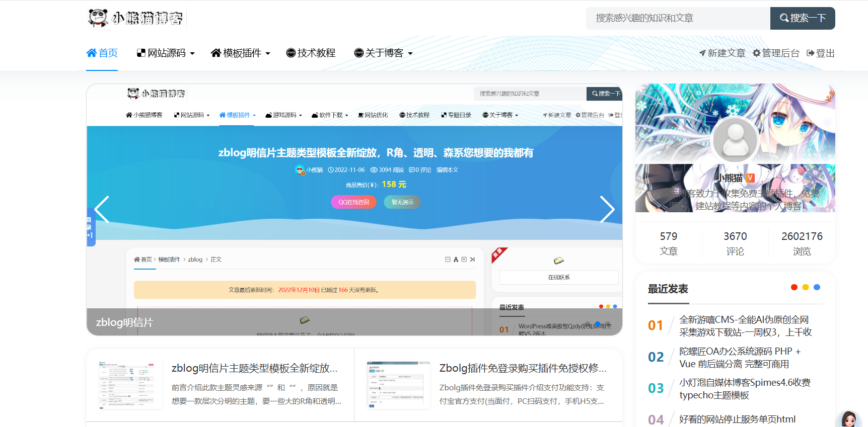Open recent post 全新游嘻CMS-全能AI伪原创
868x427 pixels.
[x=745, y=326]
